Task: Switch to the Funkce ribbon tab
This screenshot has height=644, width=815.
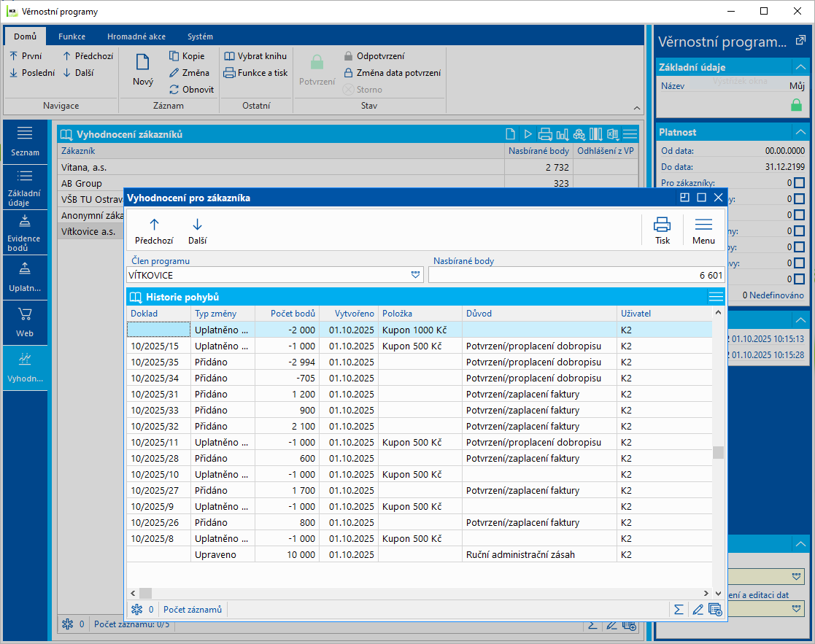Action: [72, 36]
